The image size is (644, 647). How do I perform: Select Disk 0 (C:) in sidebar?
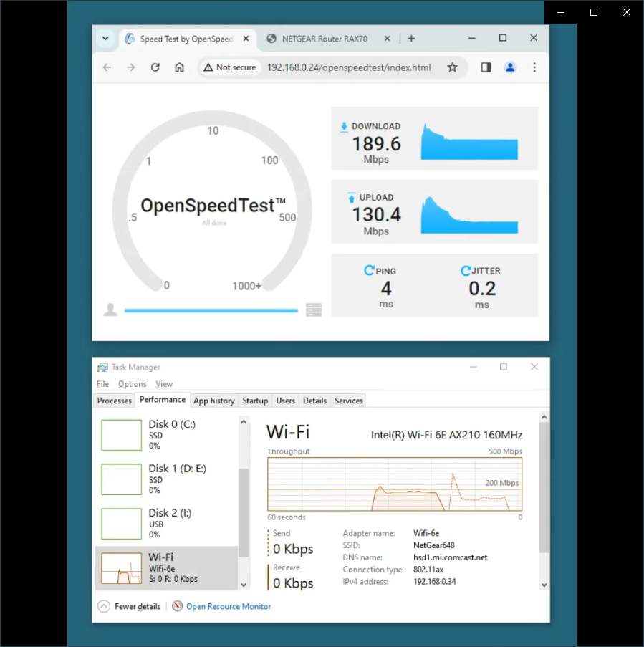click(166, 435)
